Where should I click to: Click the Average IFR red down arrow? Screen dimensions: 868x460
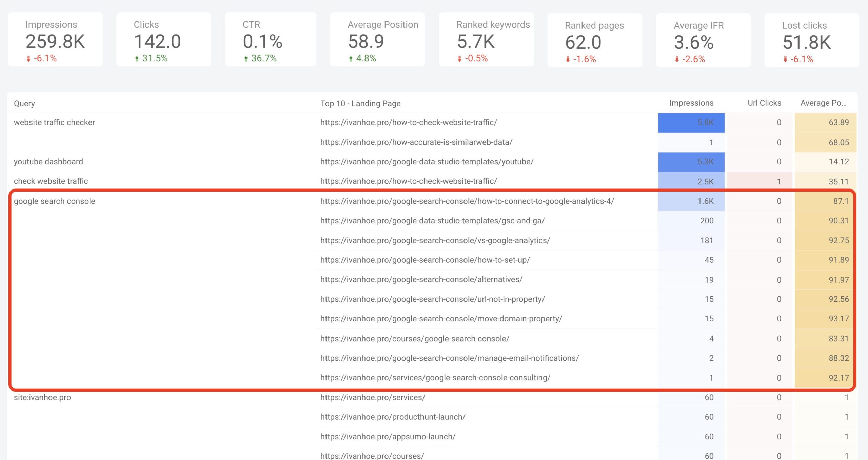tap(676, 59)
